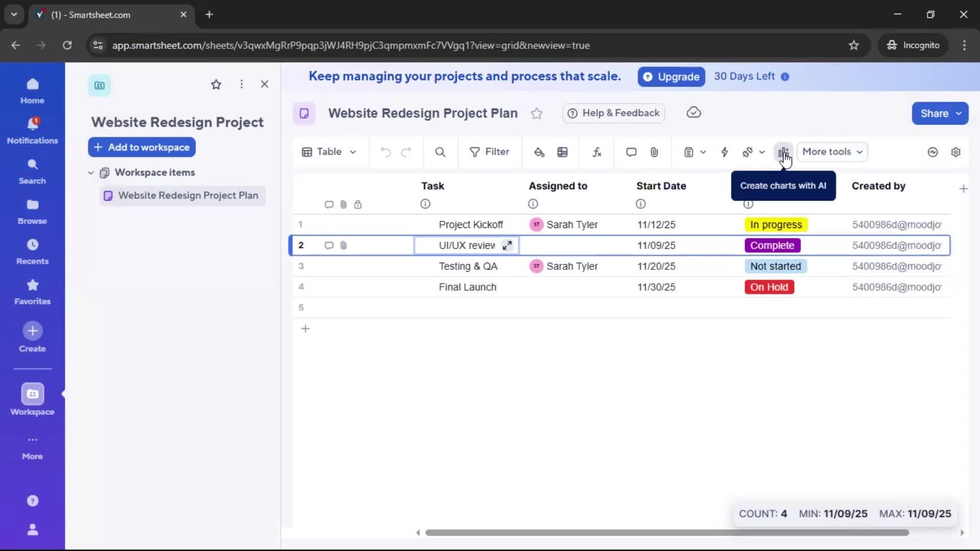Viewport: 980px width, 551px height.
Task: Open the automation lightning icon
Action: click(725, 152)
